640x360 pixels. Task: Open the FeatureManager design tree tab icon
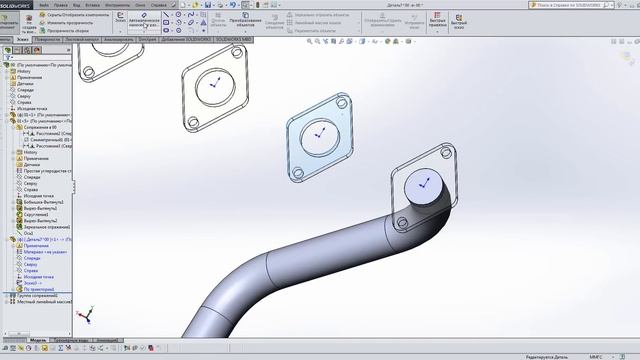click(x=8, y=50)
